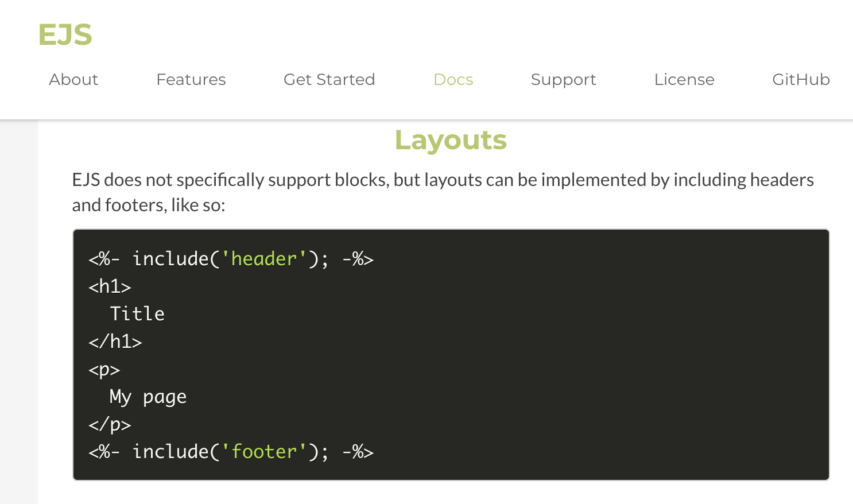Image resolution: width=853 pixels, height=504 pixels.
Task: Click the 'My page' code line
Action: click(148, 397)
